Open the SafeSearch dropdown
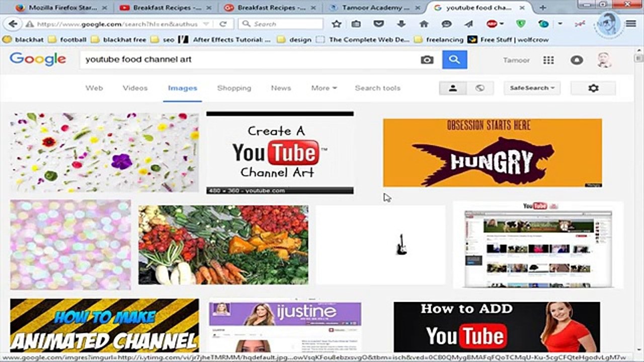 coord(532,88)
